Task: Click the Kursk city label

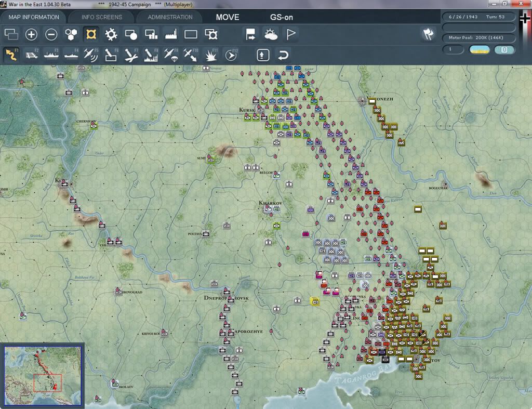Action: tap(247, 110)
